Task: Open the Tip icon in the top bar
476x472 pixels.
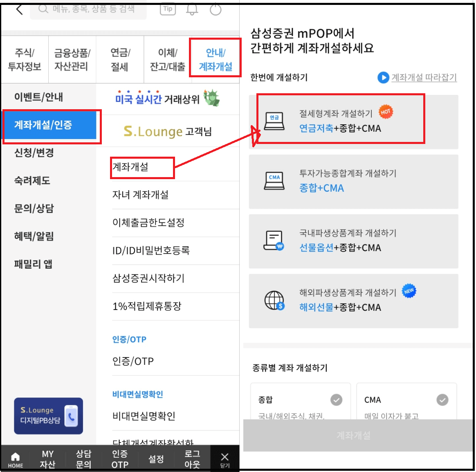Action: click(x=167, y=9)
